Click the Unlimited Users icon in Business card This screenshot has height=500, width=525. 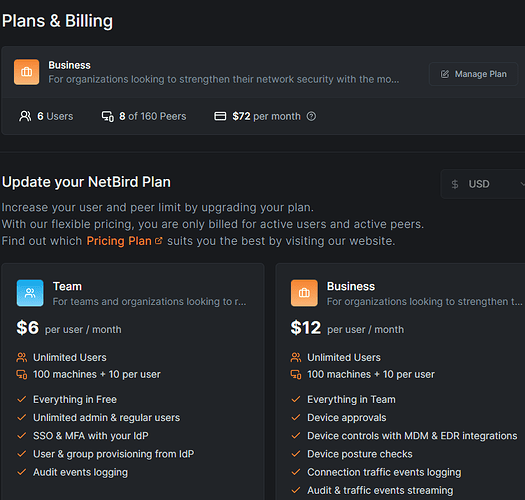[x=296, y=357]
